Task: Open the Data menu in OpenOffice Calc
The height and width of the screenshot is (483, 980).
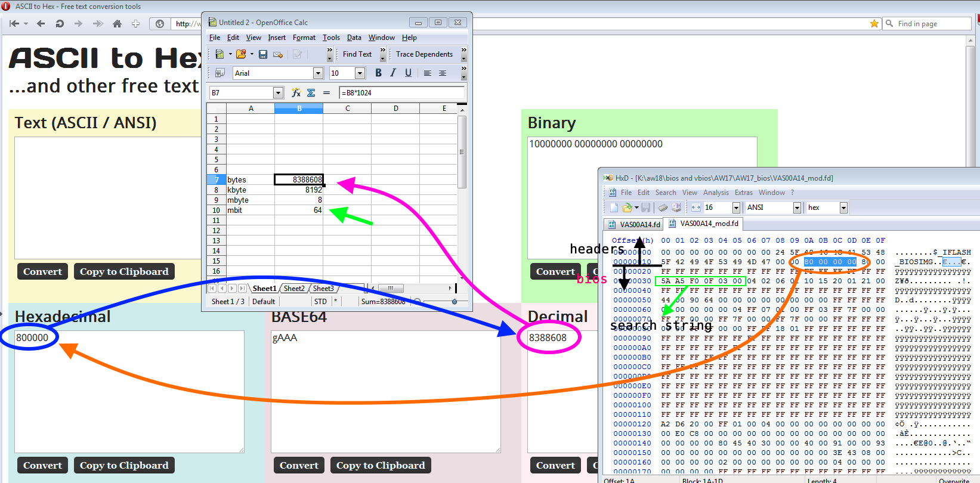Action: [354, 38]
